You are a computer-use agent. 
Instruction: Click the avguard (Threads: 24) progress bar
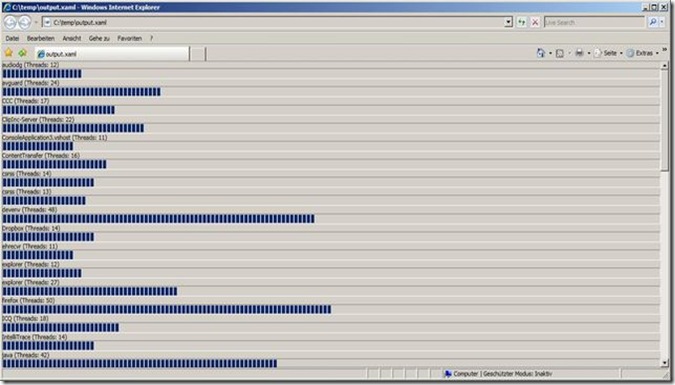[x=331, y=92]
